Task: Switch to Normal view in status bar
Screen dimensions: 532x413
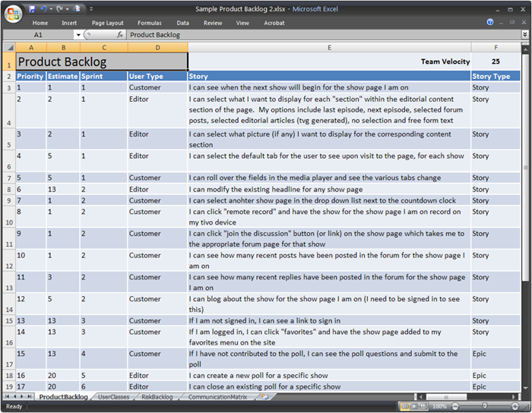Action: click(x=405, y=407)
